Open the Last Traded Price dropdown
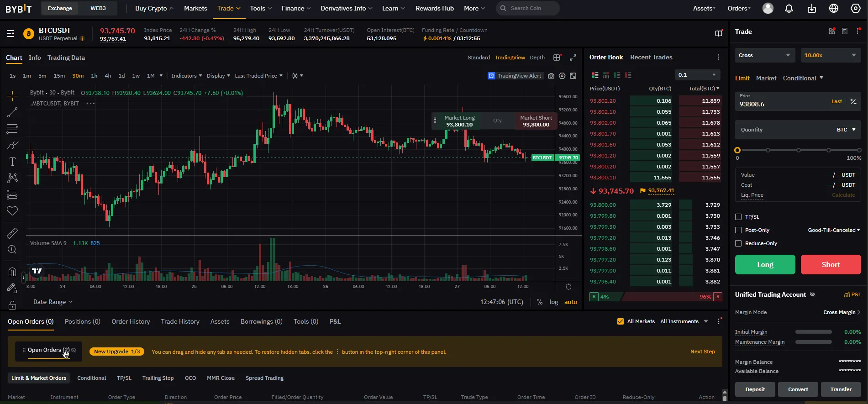Viewport: 868px width, 404px height. (x=258, y=76)
